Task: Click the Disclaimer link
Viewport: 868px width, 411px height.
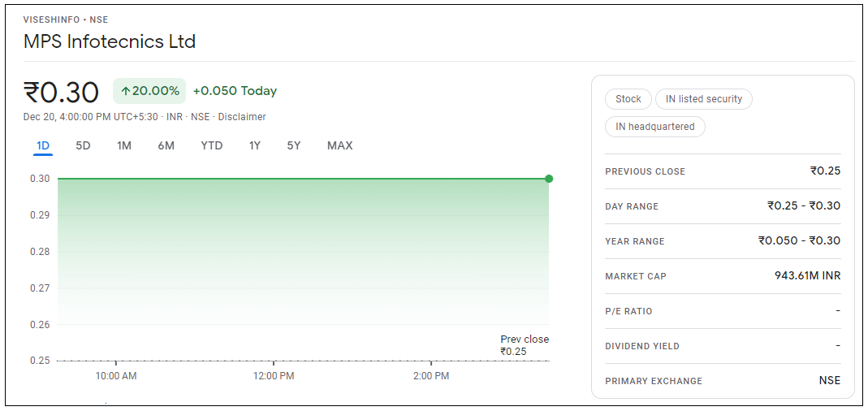Action: coord(242,117)
